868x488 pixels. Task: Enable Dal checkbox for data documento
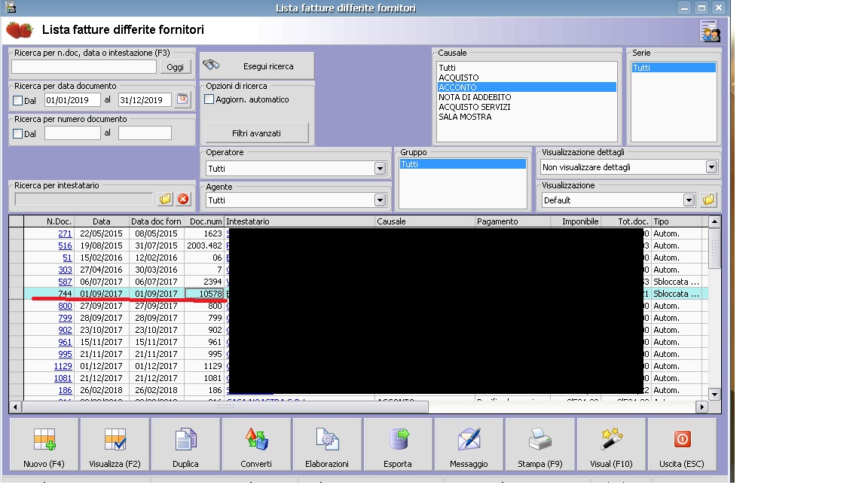[18, 101]
